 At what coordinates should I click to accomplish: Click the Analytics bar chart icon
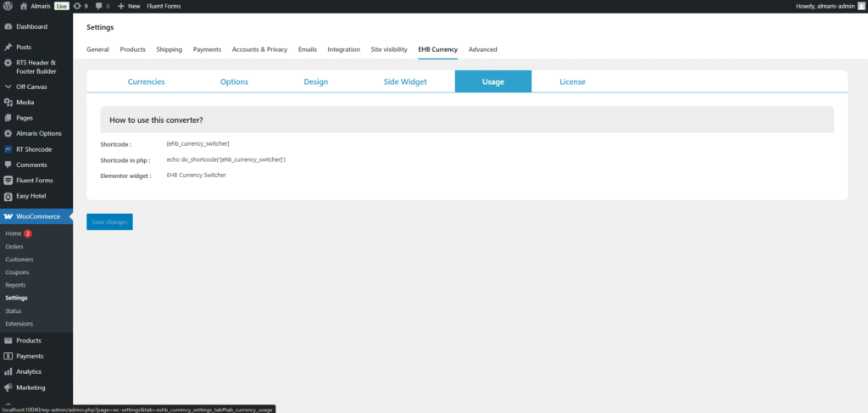tap(8, 371)
